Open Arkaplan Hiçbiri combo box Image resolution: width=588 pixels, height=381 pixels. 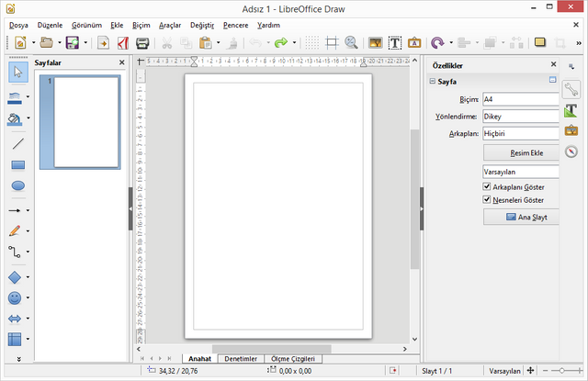click(x=521, y=133)
